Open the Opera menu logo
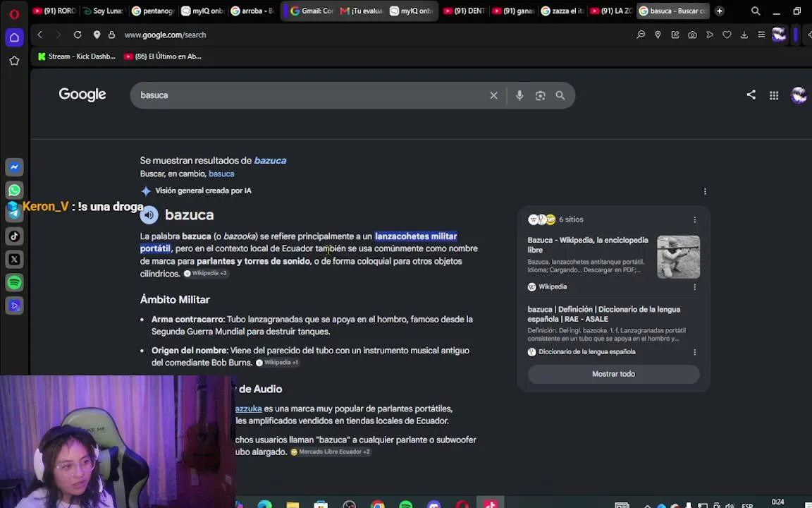Screen dimensions: 812x508 [x=14, y=14]
